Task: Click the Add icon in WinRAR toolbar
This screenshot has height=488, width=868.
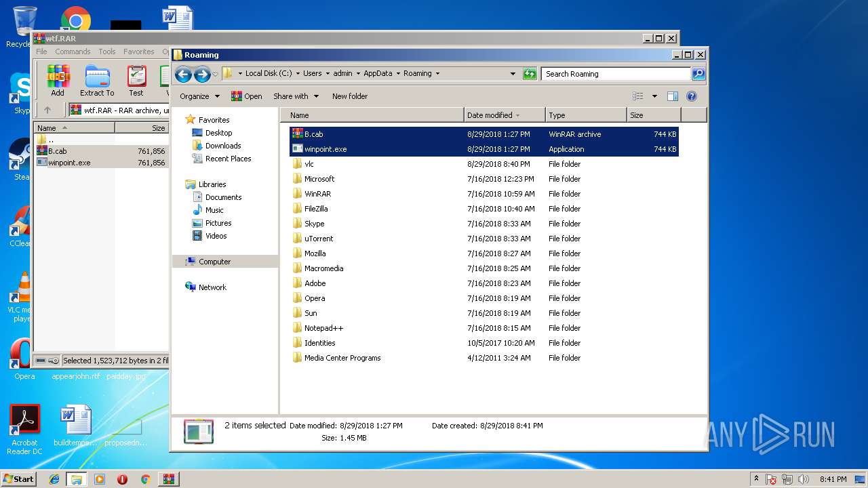Action: (x=58, y=81)
